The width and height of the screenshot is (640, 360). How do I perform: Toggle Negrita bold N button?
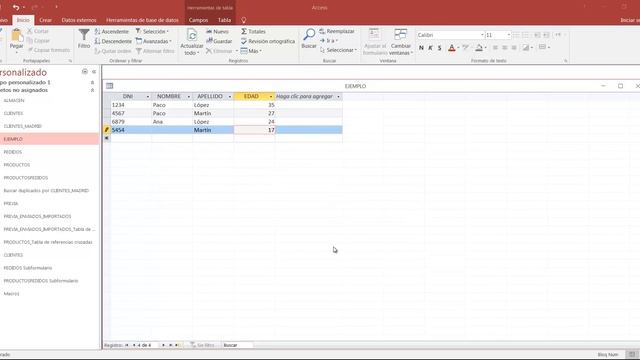pyautogui.click(x=421, y=48)
